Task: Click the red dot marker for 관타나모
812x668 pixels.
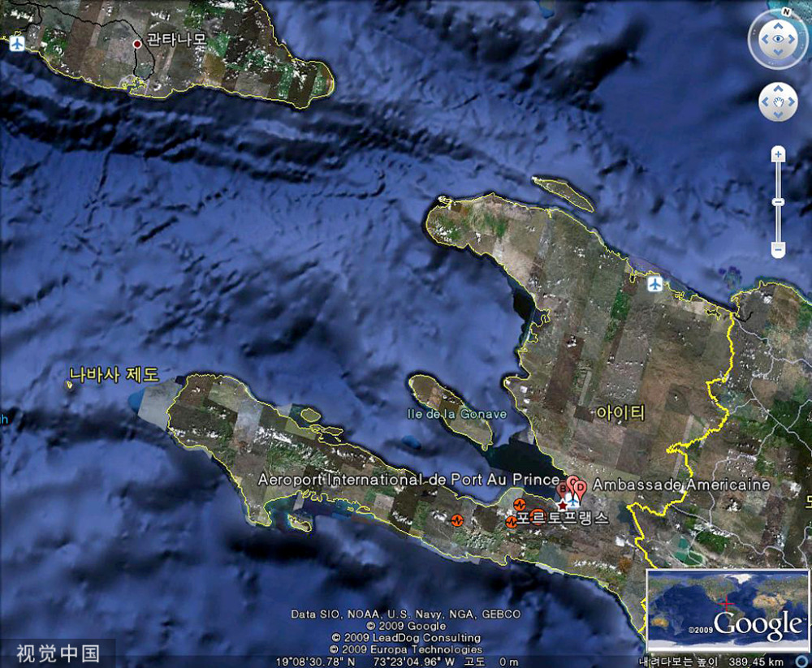Action: pos(136,45)
